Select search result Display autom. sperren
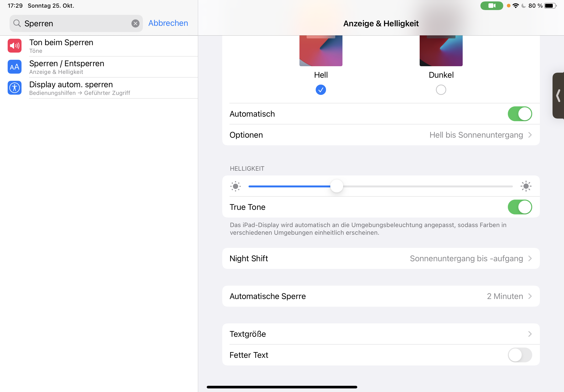 [x=98, y=88]
